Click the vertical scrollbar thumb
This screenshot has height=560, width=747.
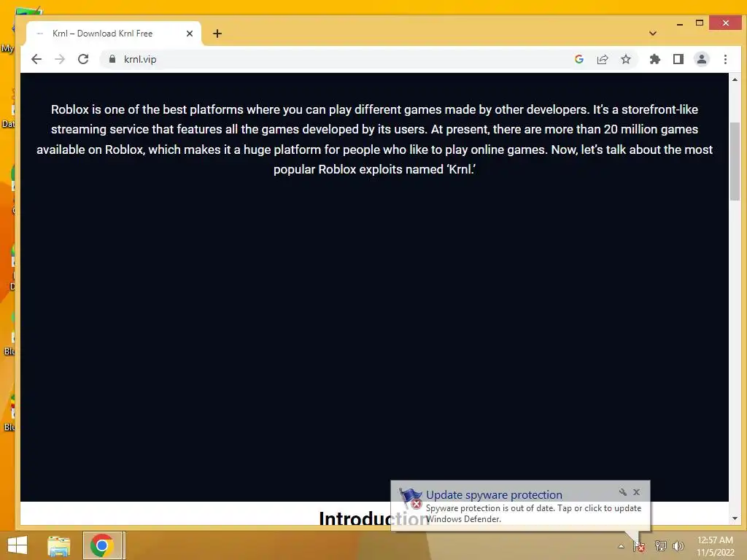(735, 161)
